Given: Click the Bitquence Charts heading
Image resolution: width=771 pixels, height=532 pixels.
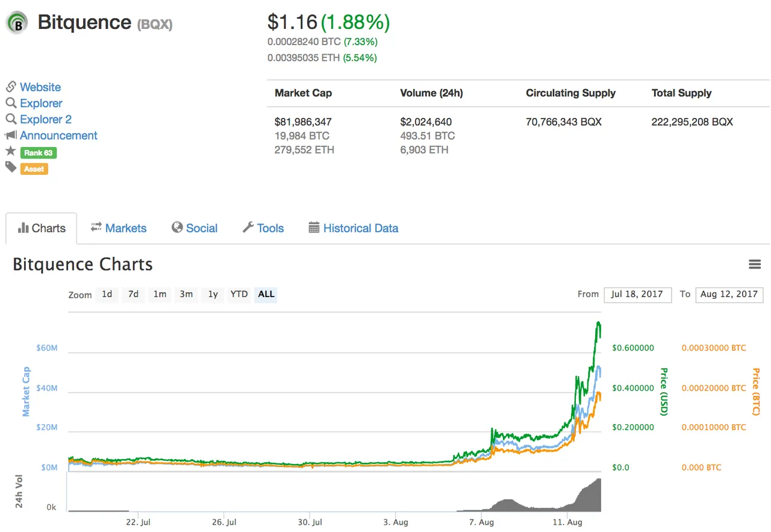Looking at the screenshot, I should tap(83, 264).
